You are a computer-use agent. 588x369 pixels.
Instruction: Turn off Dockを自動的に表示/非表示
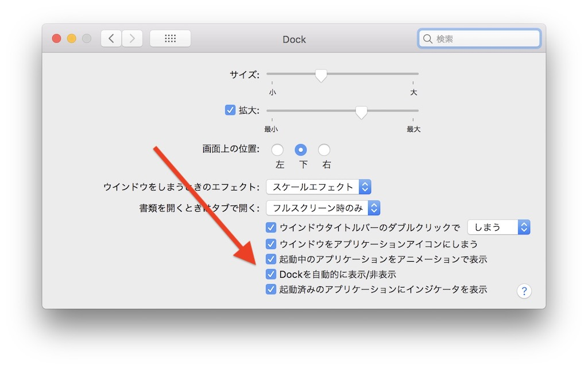(x=271, y=274)
